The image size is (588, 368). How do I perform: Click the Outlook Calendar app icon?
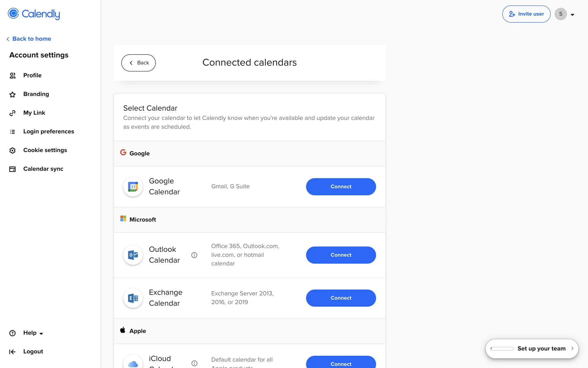pos(133,255)
